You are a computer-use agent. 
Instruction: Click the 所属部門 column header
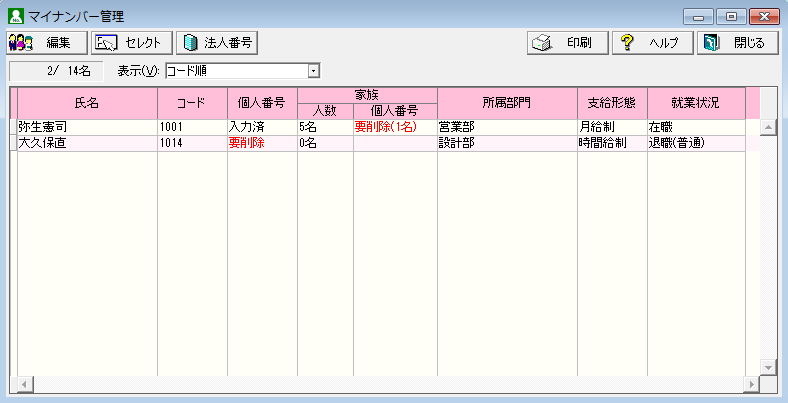(507, 103)
